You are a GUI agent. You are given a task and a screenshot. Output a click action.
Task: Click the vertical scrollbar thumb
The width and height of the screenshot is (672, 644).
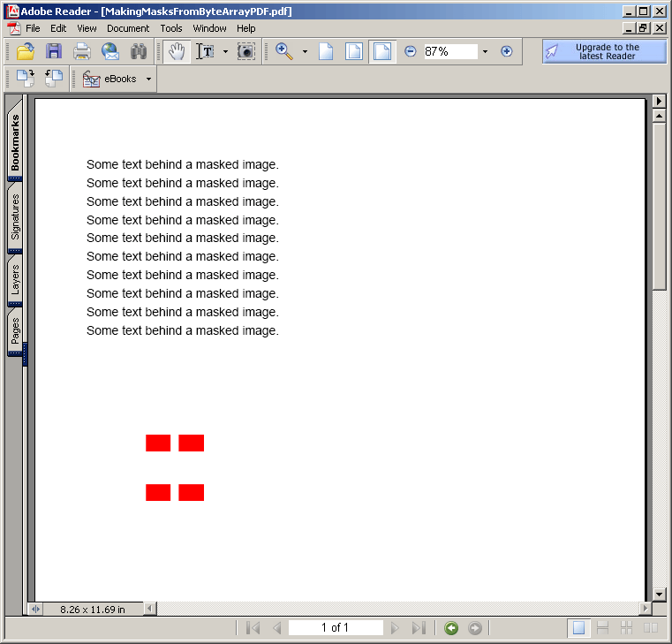coord(659,206)
